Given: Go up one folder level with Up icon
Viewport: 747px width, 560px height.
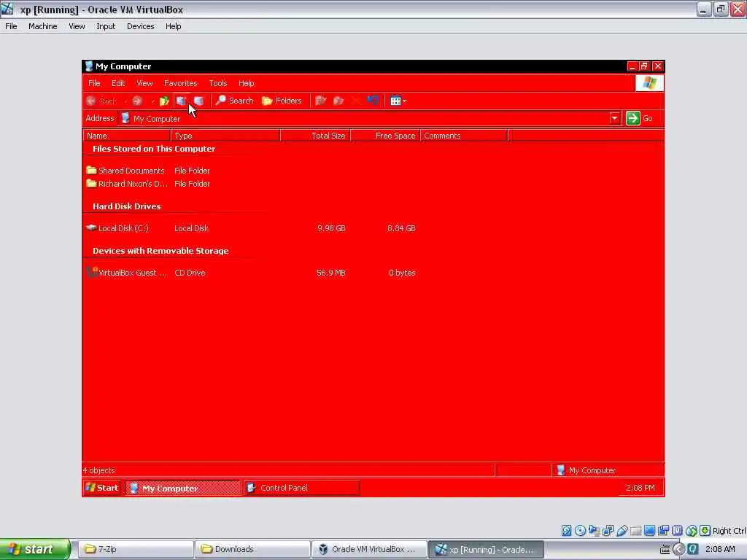Looking at the screenshot, I should (x=164, y=101).
